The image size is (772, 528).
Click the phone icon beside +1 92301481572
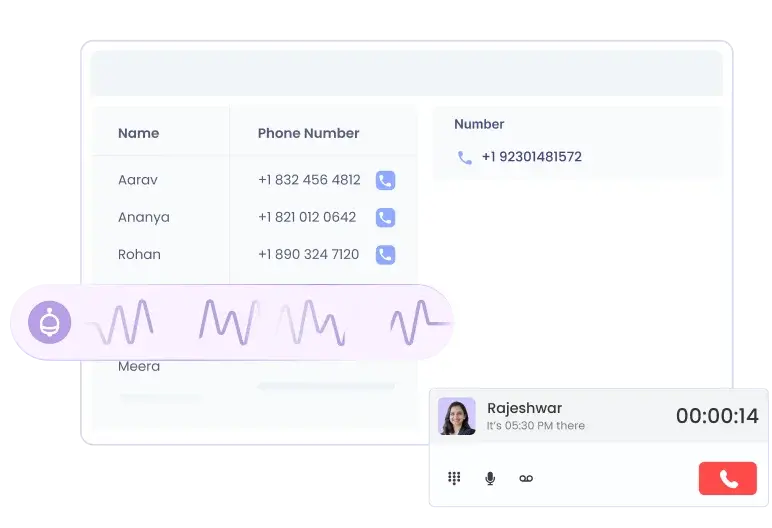pos(464,158)
